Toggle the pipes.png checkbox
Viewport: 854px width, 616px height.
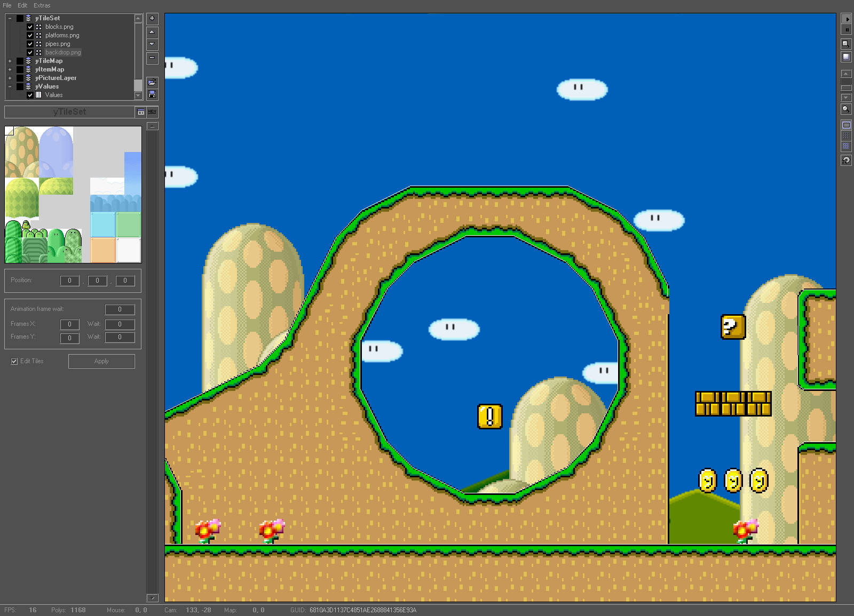coord(30,44)
